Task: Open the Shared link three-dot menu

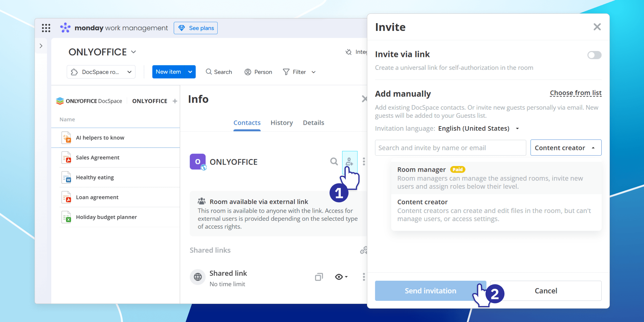Action: tap(364, 277)
